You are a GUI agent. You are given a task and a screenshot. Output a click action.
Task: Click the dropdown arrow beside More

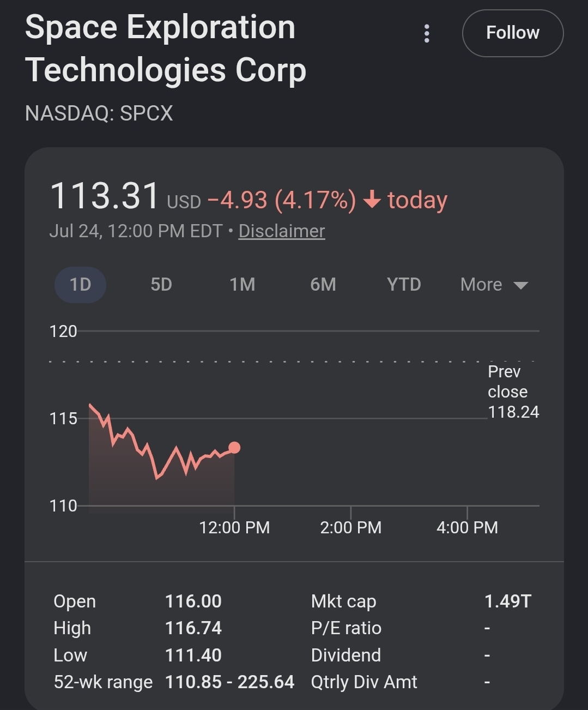point(521,285)
